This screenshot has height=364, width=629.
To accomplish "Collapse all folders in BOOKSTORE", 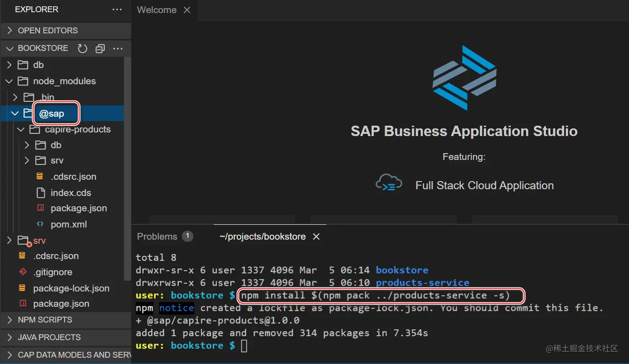I will 100,48.
